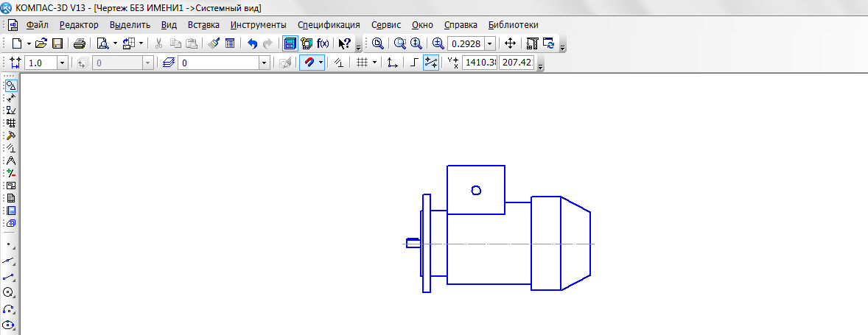Click the view tree icon with arrows
The height and width of the screenshot is (335, 868).
(129, 43)
